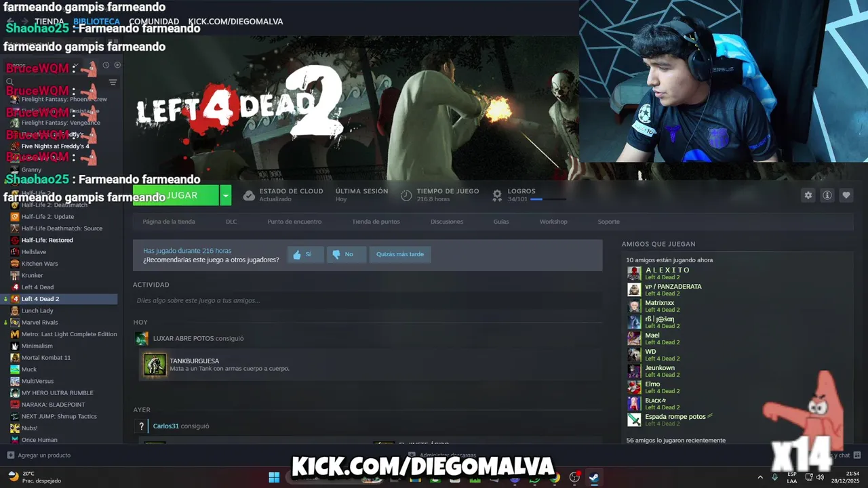Select friend Jeunkown avatar
This screenshot has width=868, height=488.
[x=634, y=371]
